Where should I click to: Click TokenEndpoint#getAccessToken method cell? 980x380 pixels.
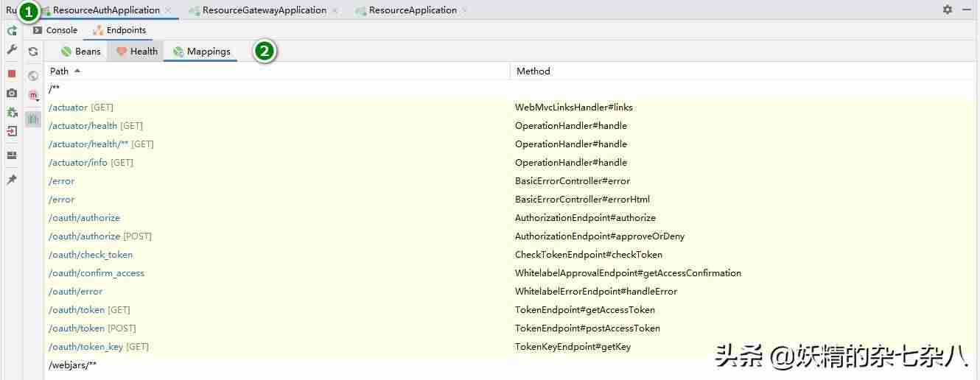pyautogui.click(x=585, y=310)
